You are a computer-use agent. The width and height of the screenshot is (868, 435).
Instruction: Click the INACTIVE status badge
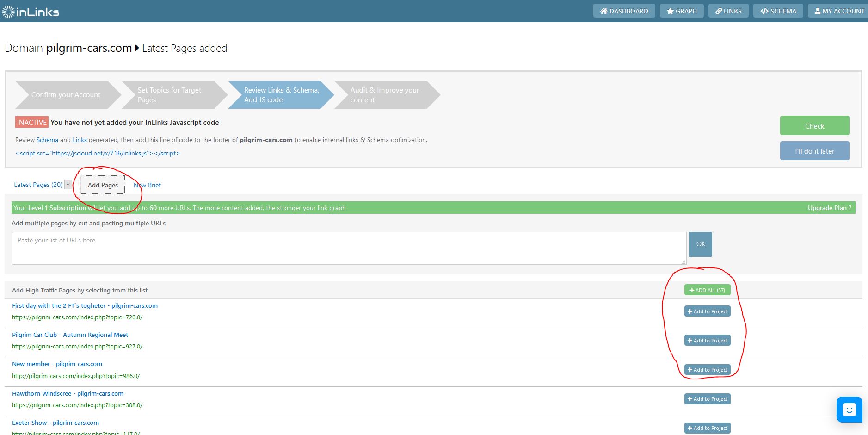pyautogui.click(x=32, y=122)
